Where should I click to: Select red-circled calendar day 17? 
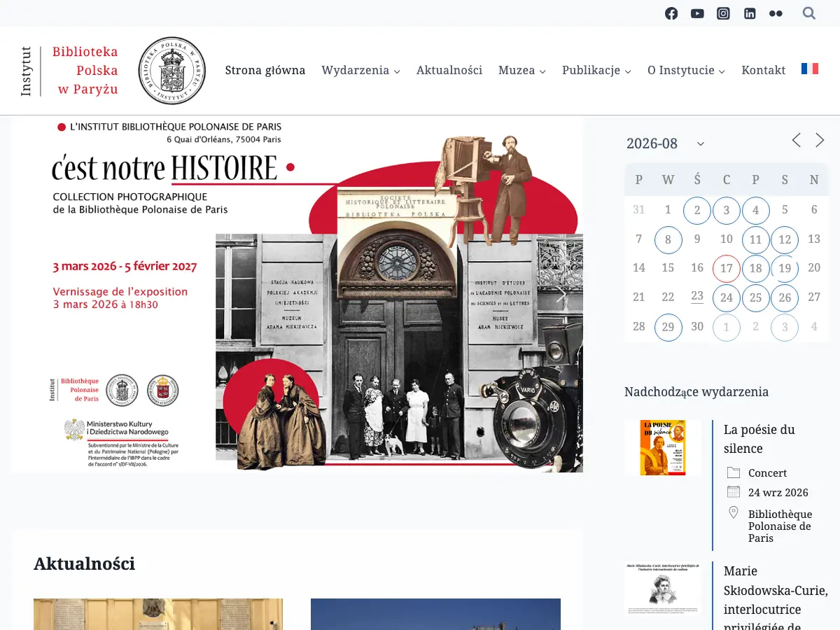(x=727, y=268)
